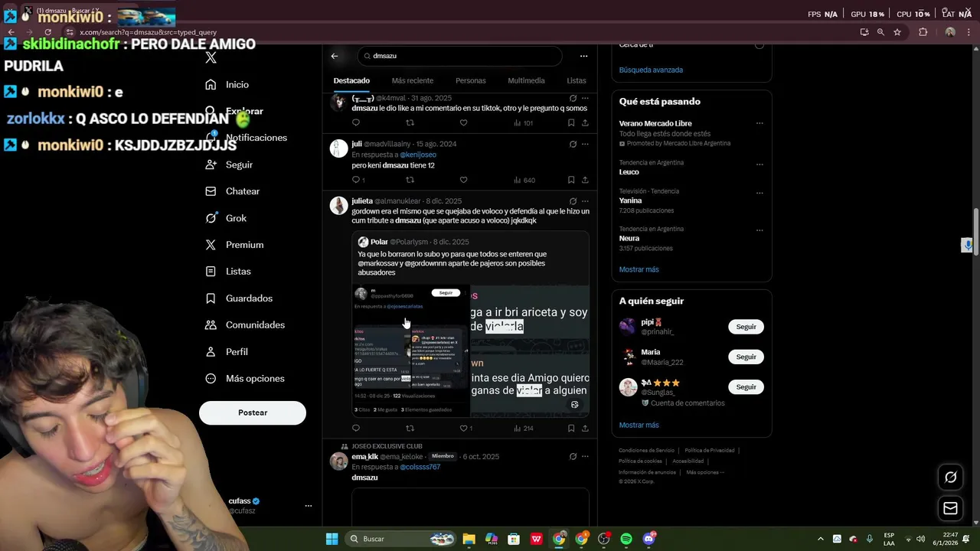Open account menu dots beside cufass
This screenshot has width=980, height=551.
click(309, 506)
